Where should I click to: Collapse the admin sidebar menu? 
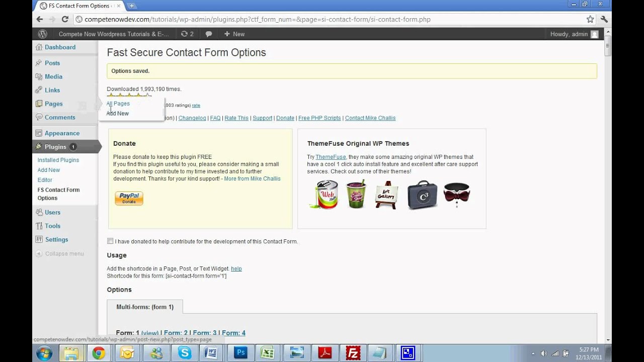tap(59, 254)
